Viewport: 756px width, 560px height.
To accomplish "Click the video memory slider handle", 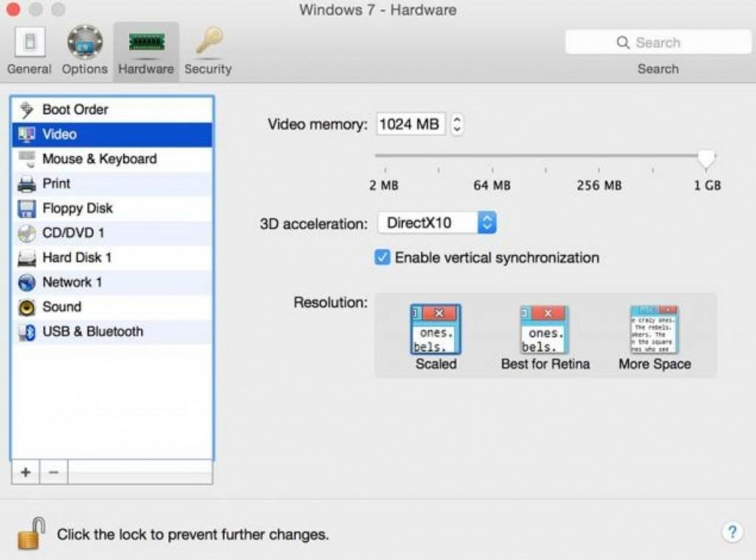I will 707,159.
